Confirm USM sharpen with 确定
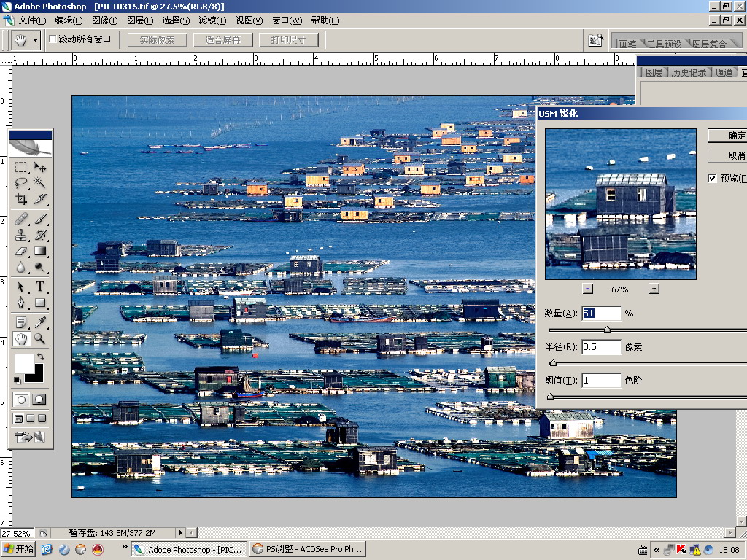This screenshot has height=560, width=747. [x=727, y=135]
